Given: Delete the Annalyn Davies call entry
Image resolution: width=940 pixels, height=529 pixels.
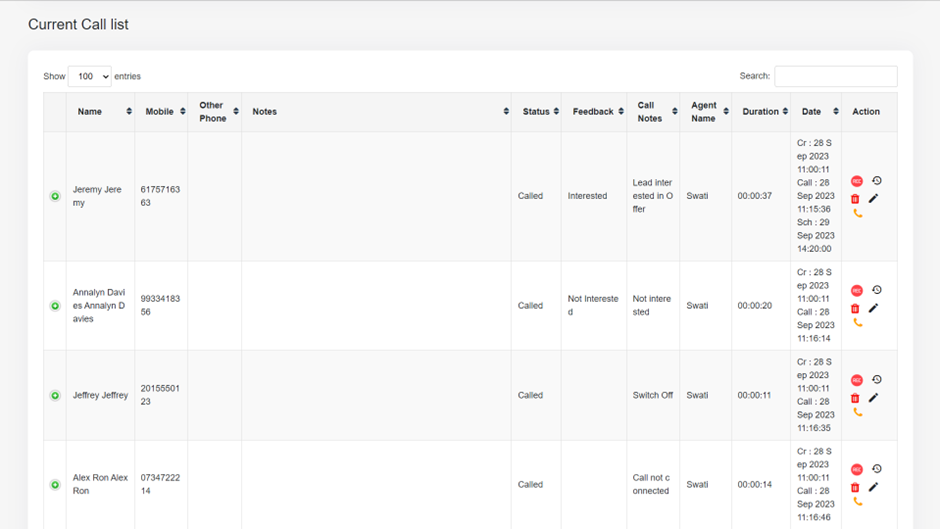Looking at the screenshot, I should tap(855, 308).
